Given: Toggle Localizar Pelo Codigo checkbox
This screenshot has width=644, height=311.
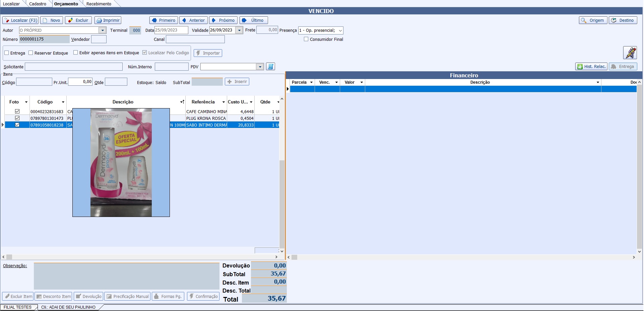Looking at the screenshot, I should tap(145, 53).
